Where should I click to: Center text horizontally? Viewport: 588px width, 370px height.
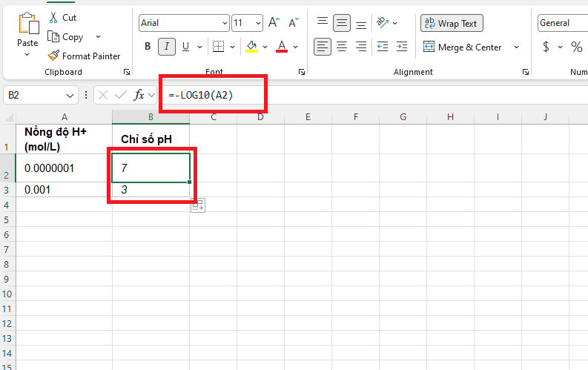pyautogui.click(x=342, y=47)
